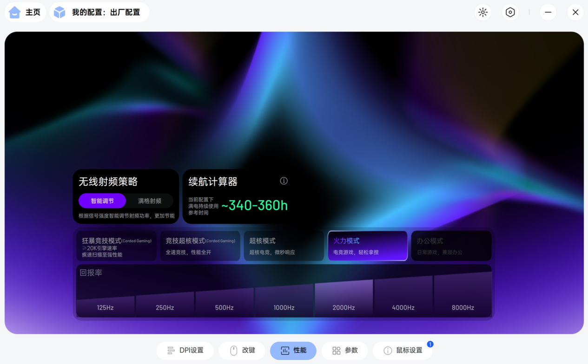The height and width of the screenshot is (364, 588).
Task: Switch to the 参数 tab
Action: (344, 351)
